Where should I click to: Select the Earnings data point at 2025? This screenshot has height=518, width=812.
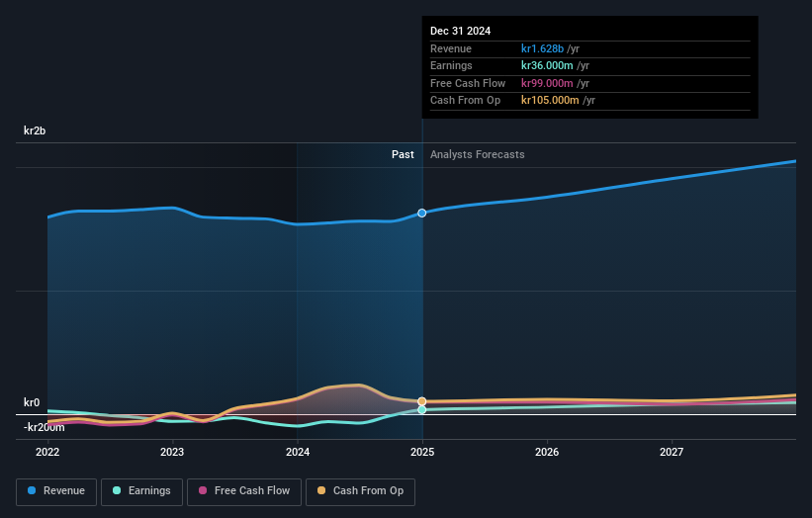[422, 410]
